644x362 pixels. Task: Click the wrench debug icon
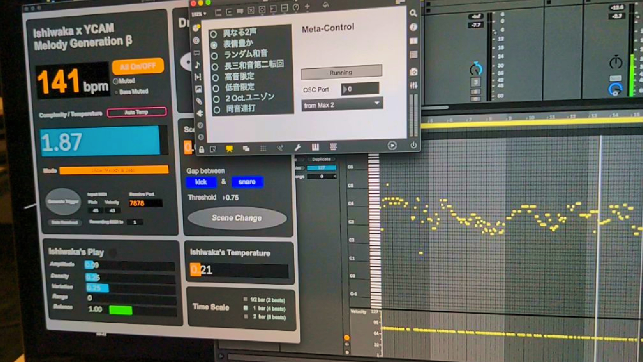pos(298,148)
